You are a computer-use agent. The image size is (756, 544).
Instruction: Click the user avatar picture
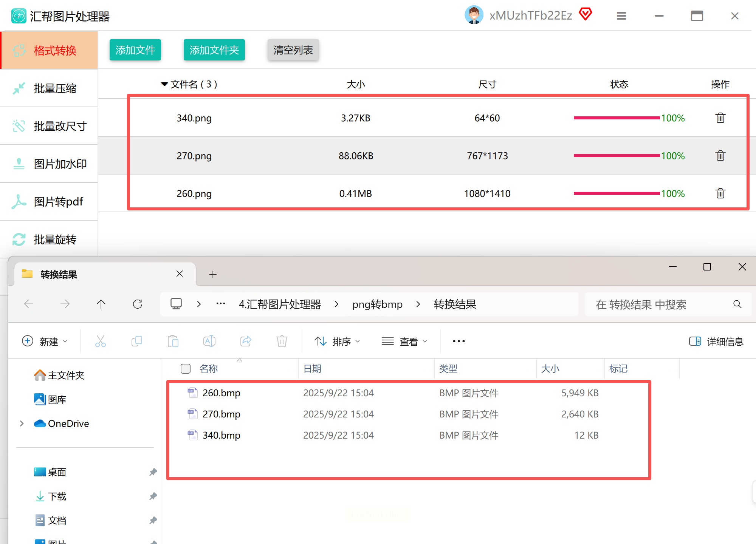coord(474,15)
